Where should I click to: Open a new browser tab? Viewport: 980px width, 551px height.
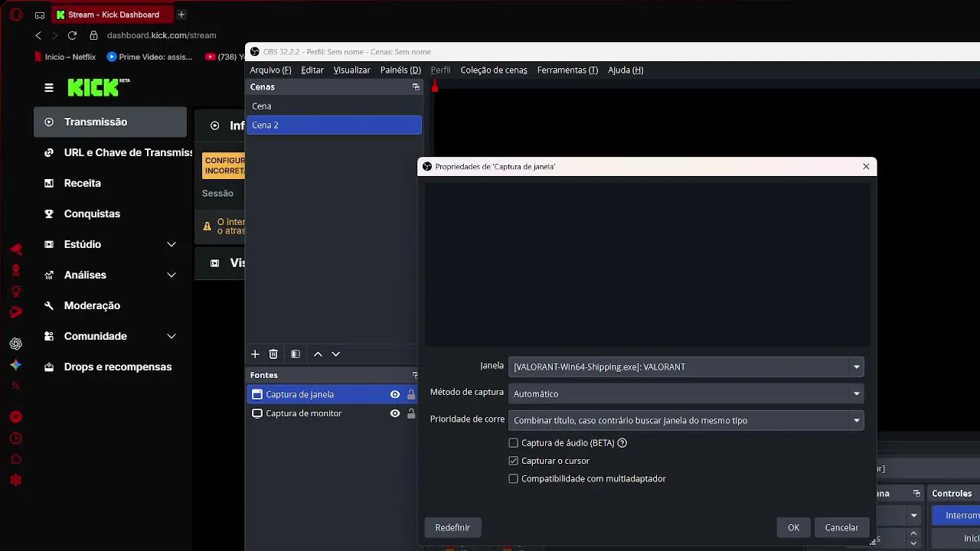click(181, 15)
